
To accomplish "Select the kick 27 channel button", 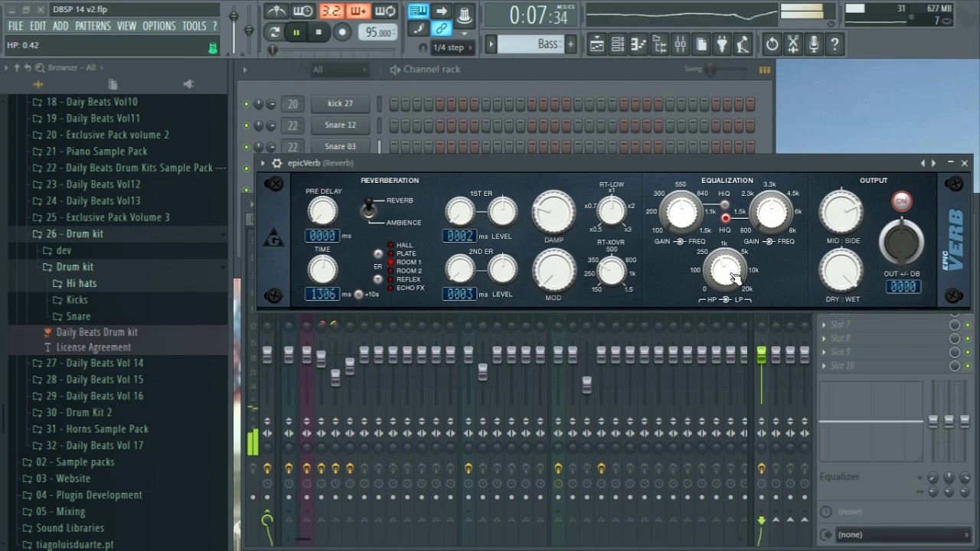I will pos(341,103).
